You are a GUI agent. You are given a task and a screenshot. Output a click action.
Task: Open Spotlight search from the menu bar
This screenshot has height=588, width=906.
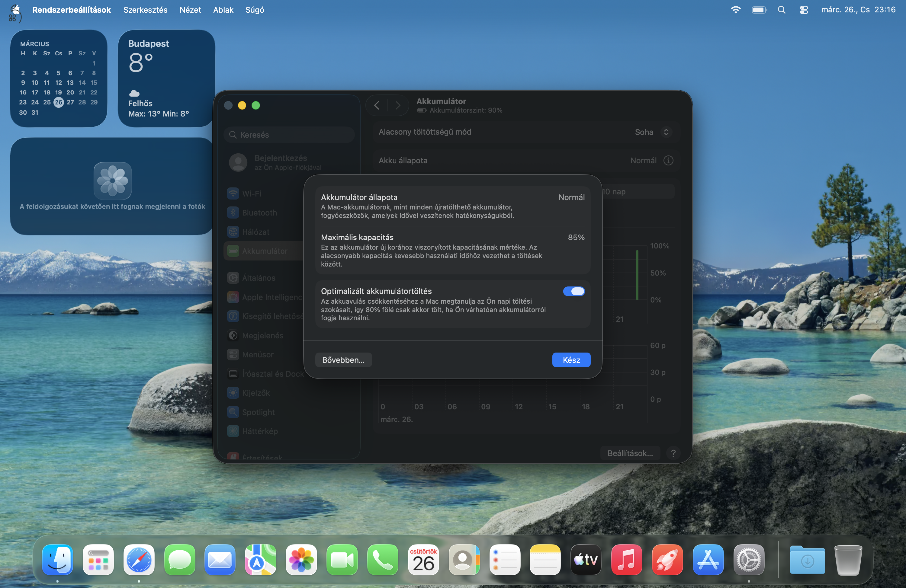pos(782,10)
